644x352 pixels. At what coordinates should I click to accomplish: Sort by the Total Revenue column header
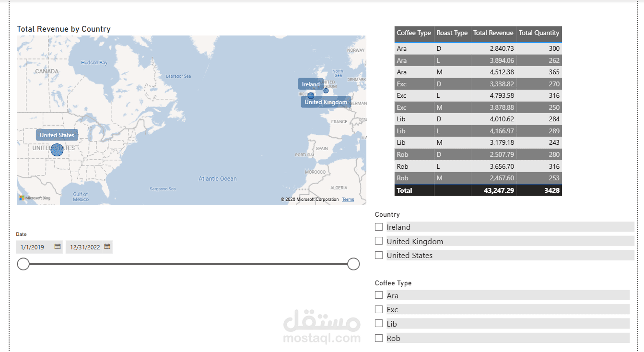(493, 33)
